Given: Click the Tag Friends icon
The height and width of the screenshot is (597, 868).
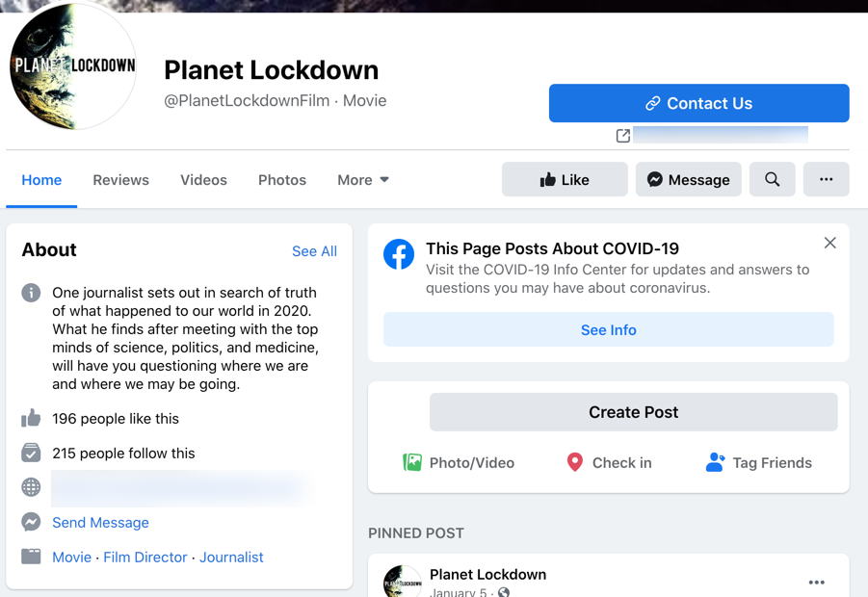Looking at the screenshot, I should (x=715, y=462).
